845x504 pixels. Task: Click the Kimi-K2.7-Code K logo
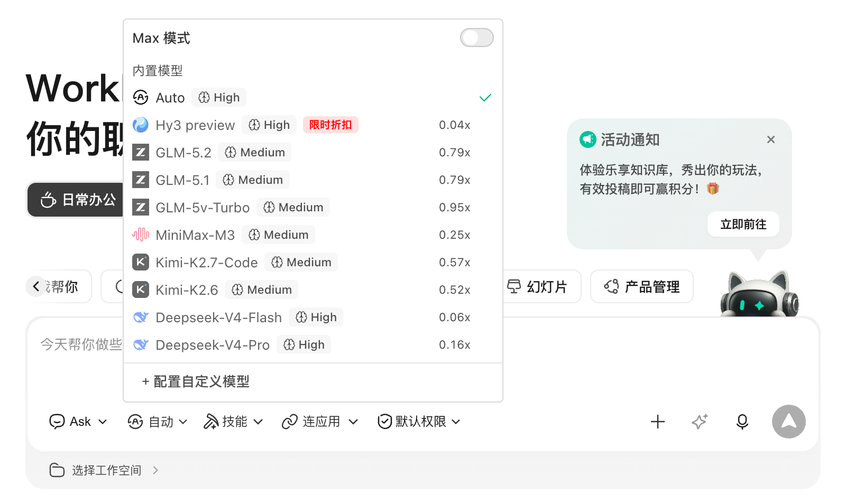(x=141, y=263)
